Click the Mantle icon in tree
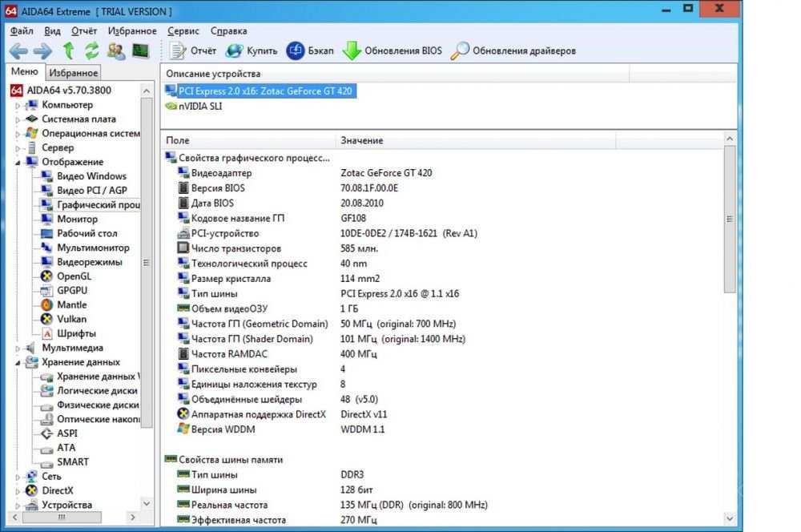 [x=46, y=304]
